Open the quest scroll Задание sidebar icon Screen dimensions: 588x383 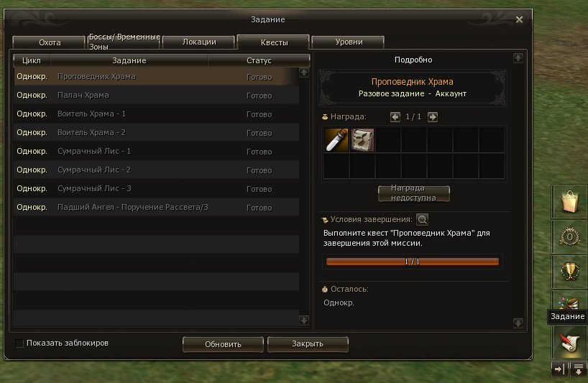click(569, 342)
